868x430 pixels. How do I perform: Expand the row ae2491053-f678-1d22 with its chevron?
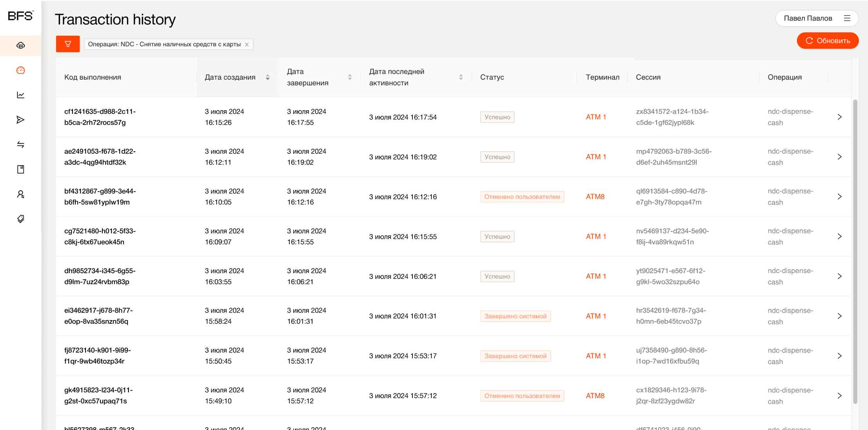839,157
